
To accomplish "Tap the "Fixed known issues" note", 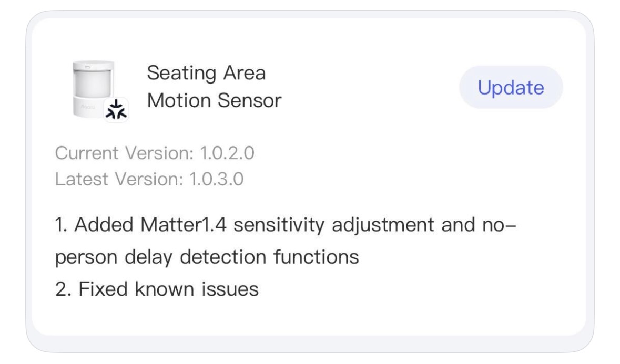I will [168, 288].
